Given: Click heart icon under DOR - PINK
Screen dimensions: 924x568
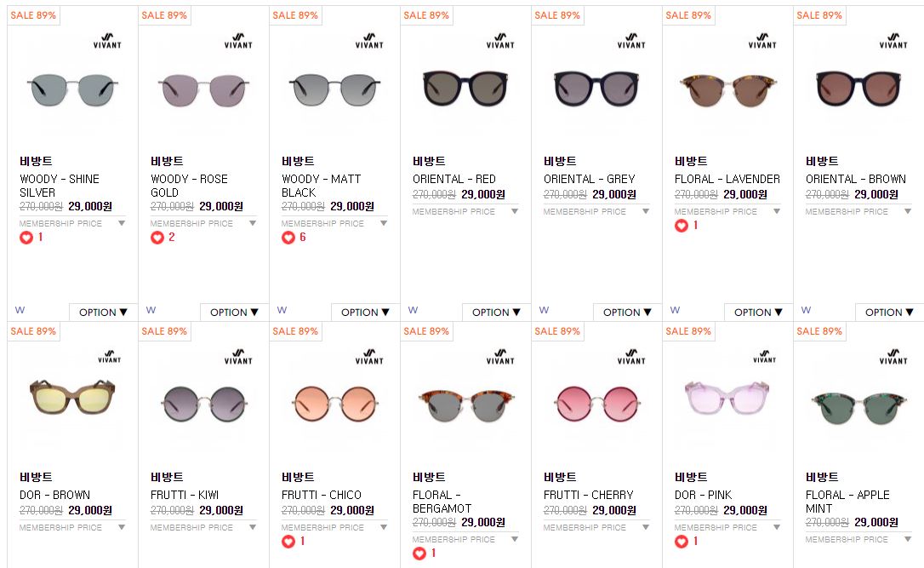Looking at the screenshot, I should [682, 542].
